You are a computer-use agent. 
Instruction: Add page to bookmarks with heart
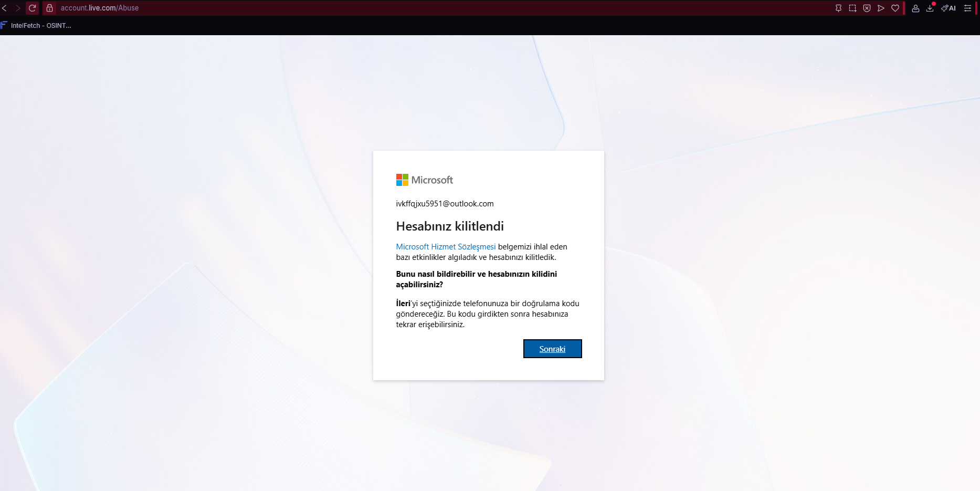pyautogui.click(x=895, y=8)
